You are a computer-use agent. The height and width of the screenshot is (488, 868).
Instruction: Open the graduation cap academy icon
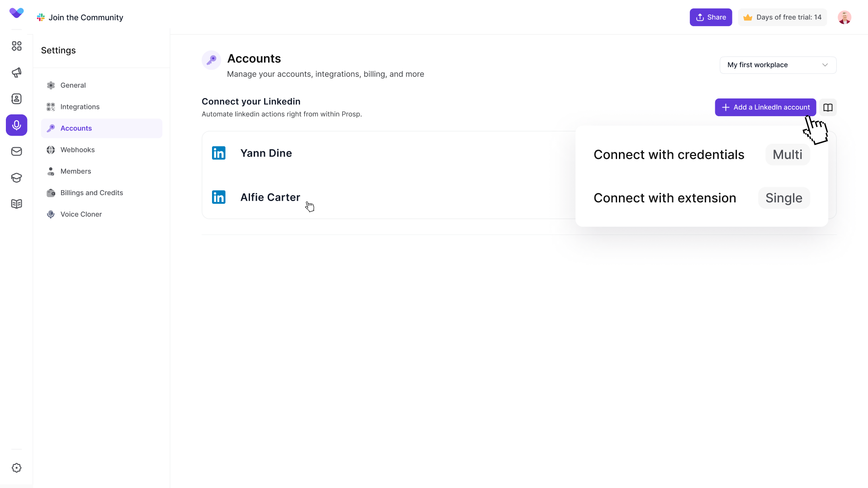point(17,178)
